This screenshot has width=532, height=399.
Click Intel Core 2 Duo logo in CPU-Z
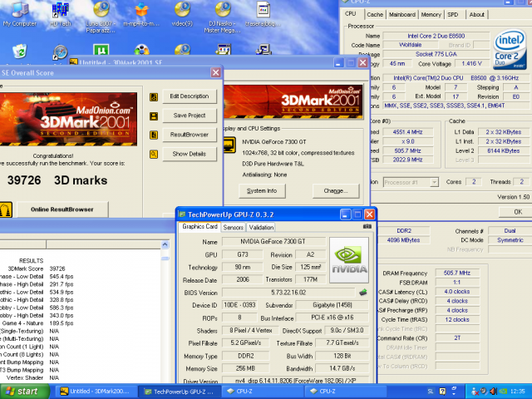(x=510, y=50)
